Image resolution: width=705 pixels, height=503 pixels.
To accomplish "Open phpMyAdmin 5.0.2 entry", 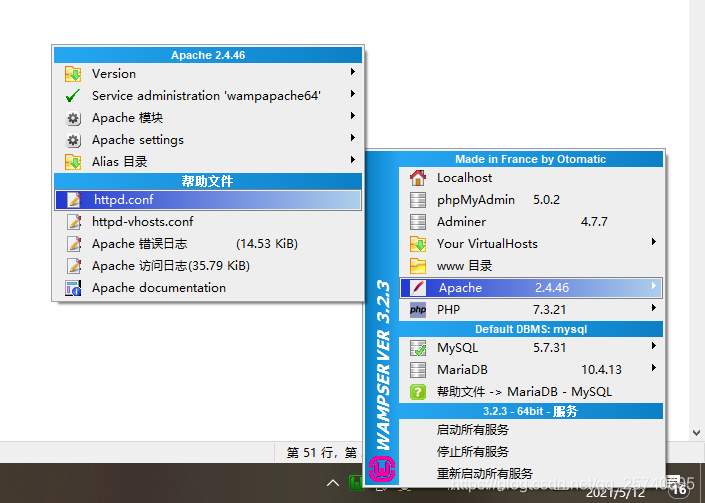I will tap(531, 200).
